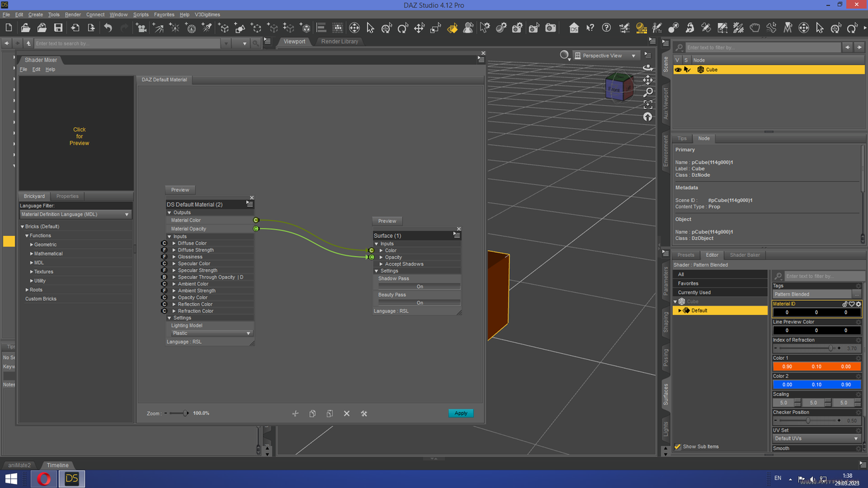Click Opera icon in Windows taskbar
The width and height of the screenshot is (868, 488).
tap(44, 479)
